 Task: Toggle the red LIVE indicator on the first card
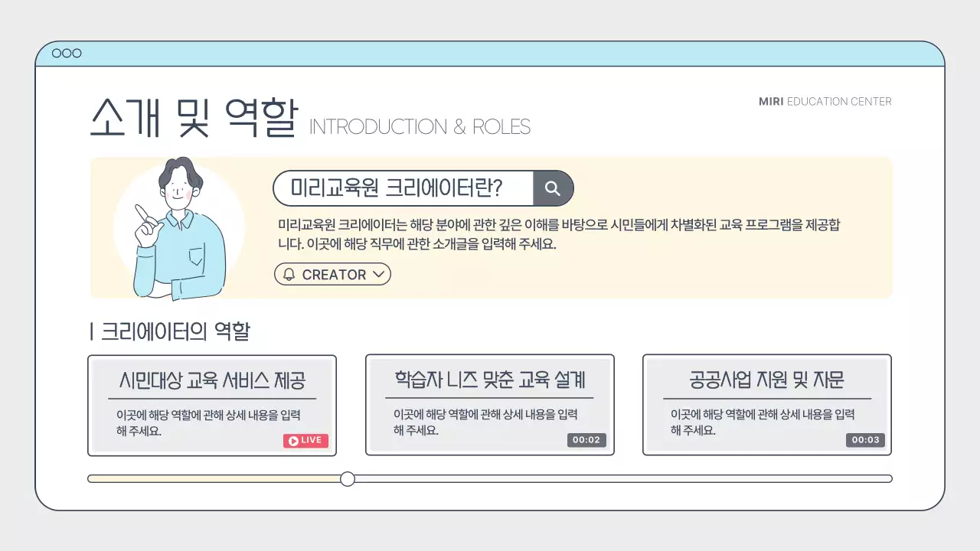(x=305, y=440)
